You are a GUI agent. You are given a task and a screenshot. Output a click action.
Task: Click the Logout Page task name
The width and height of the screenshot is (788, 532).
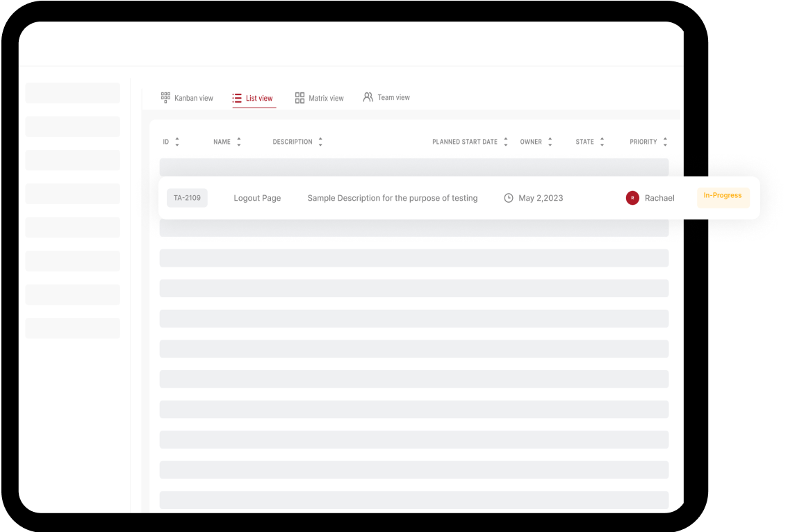coord(257,198)
